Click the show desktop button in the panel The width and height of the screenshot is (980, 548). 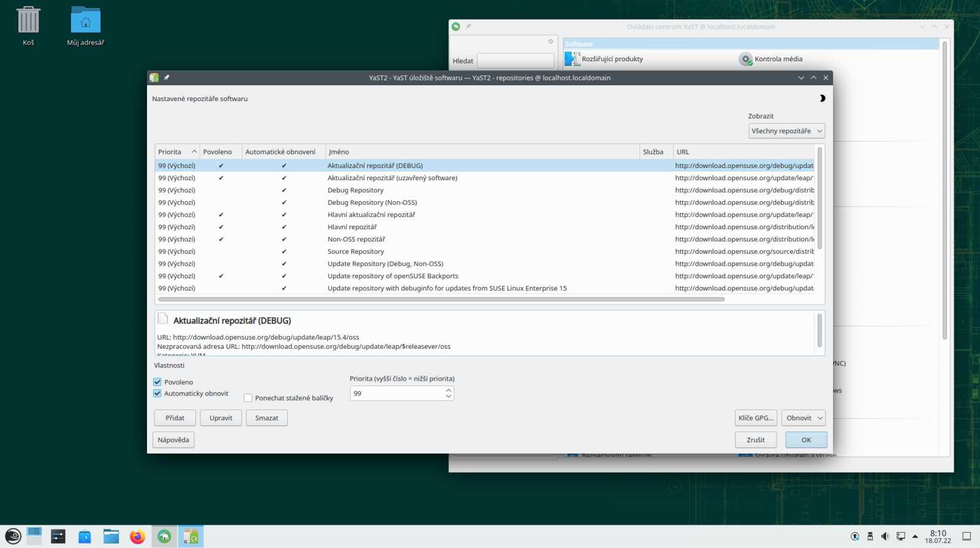(x=967, y=536)
